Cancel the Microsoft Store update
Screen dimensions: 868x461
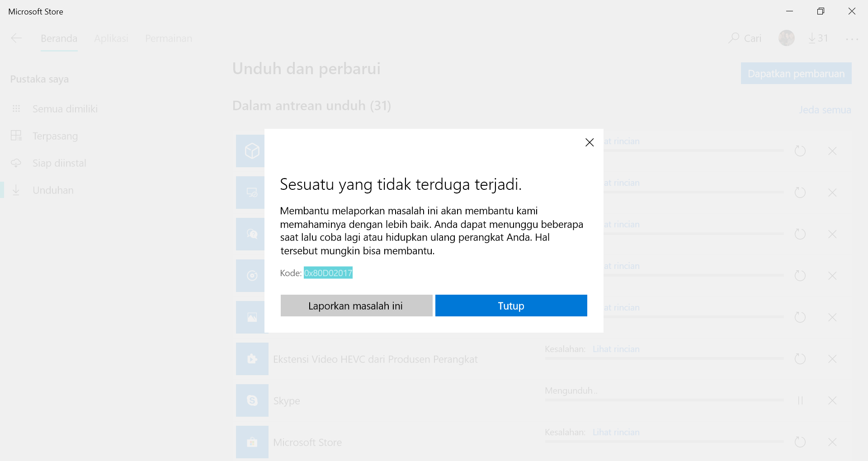832,442
